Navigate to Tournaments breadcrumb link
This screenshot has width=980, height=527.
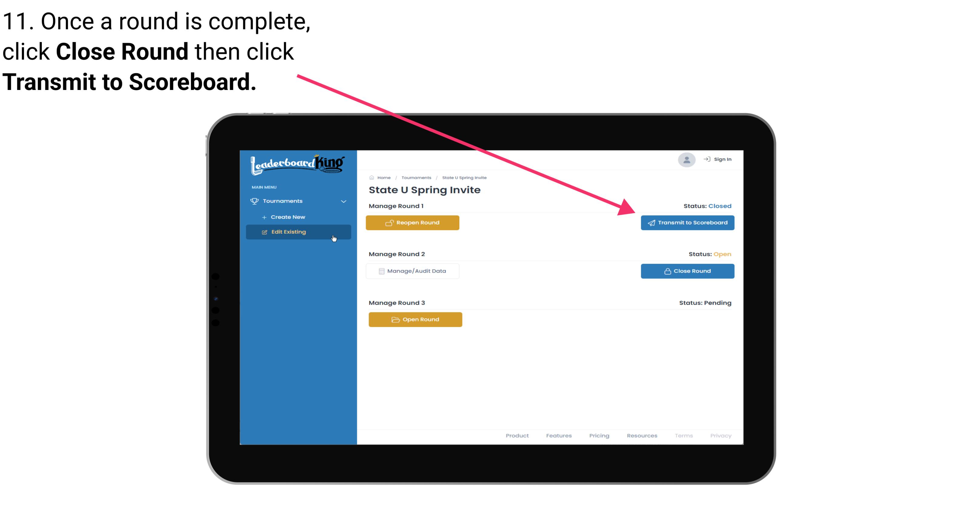(416, 177)
